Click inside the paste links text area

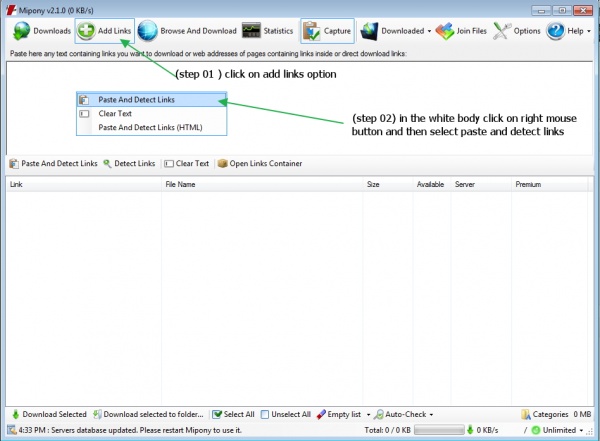tap(299, 108)
